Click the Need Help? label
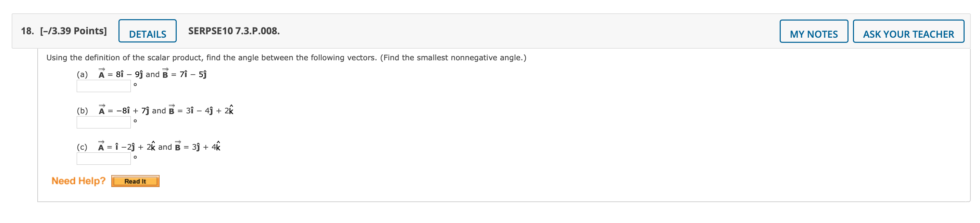The width and height of the screenshot is (980, 223). pos(79,181)
